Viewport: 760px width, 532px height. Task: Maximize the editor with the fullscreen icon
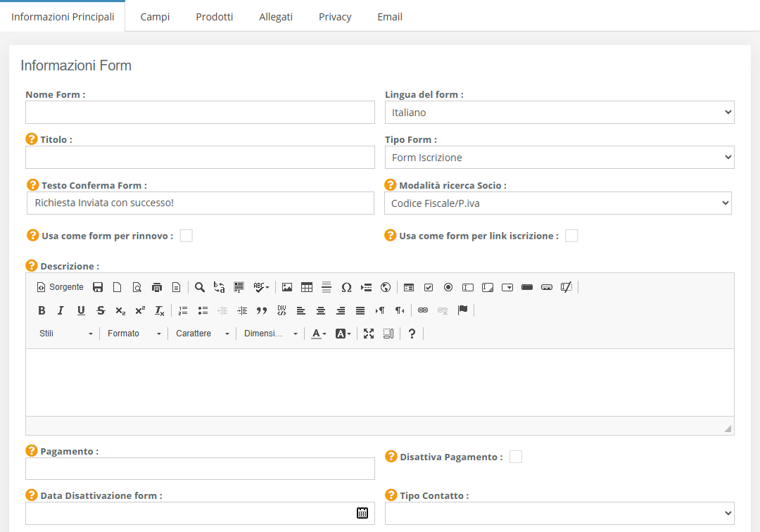368,334
